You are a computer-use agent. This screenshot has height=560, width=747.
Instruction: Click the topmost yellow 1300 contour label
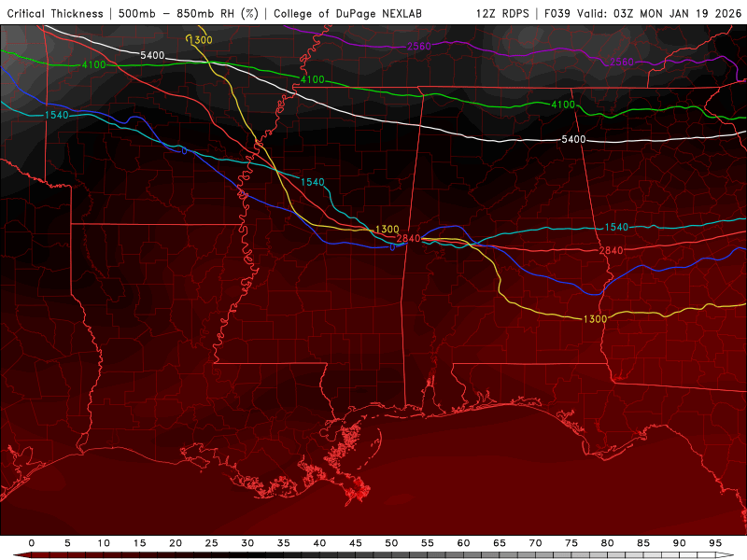click(x=201, y=40)
